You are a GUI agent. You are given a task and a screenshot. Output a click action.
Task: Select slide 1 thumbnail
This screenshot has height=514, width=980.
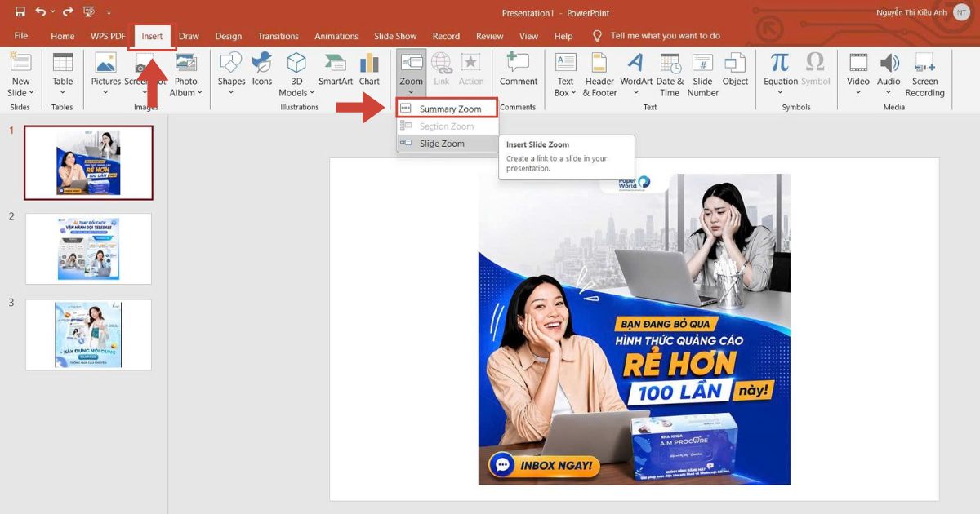coord(88,162)
